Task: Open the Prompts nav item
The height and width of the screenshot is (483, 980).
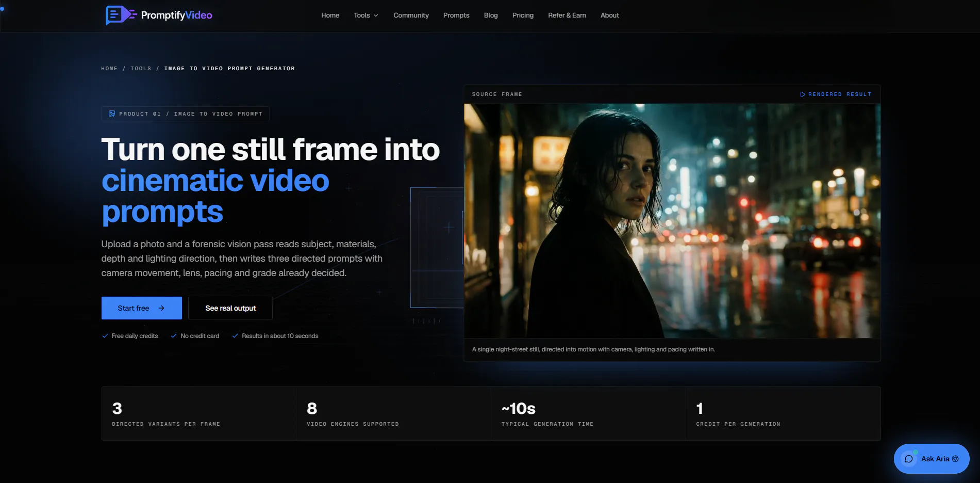Action: tap(456, 15)
